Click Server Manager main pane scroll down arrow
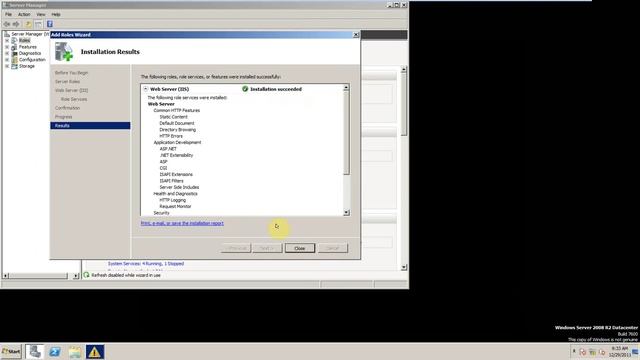 tap(404, 267)
